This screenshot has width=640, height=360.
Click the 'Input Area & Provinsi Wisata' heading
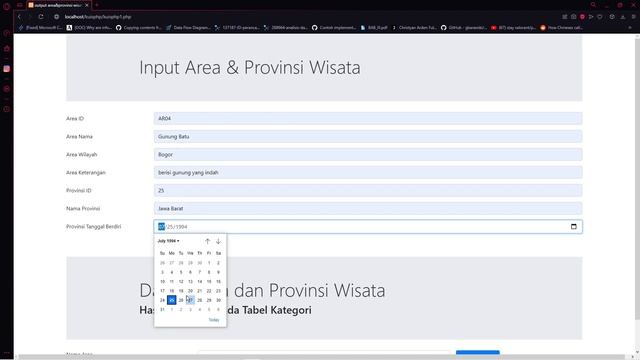(x=250, y=67)
